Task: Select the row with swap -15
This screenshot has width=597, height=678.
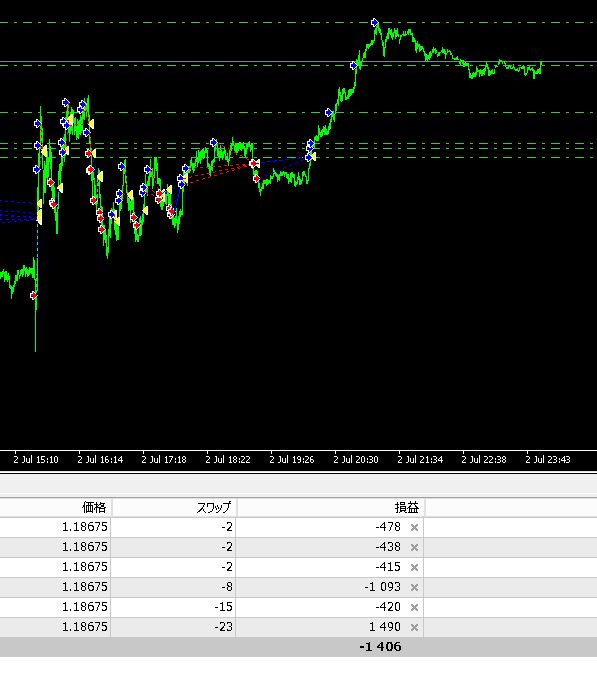Action: pos(298,607)
